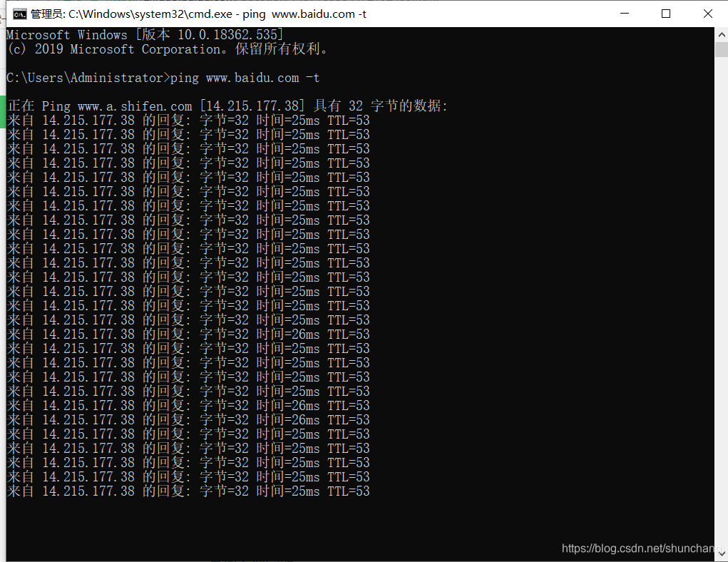Click the scrollbar down arrow
Viewport: 728px width, 562px height.
click(722, 553)
